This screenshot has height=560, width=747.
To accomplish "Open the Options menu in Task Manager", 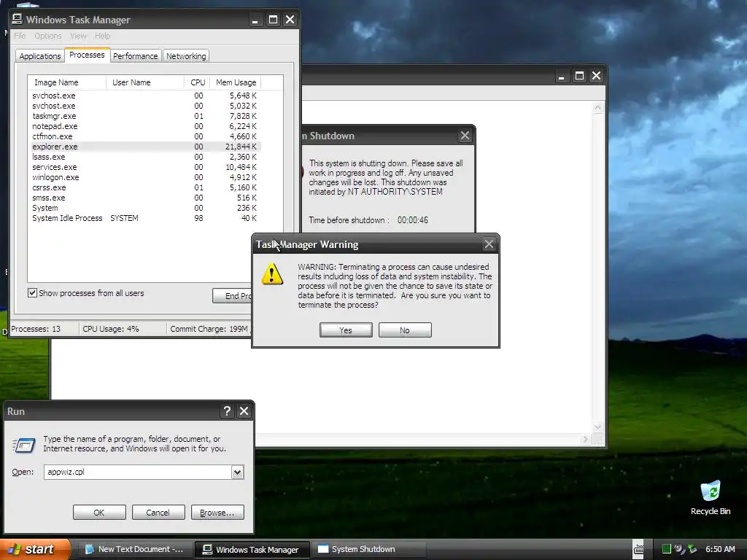I will pyautogui.click(x=48, y=36).
